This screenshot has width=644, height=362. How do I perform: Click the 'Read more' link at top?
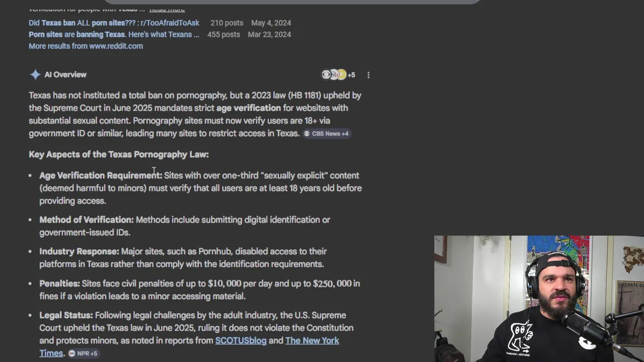[167, 9]
